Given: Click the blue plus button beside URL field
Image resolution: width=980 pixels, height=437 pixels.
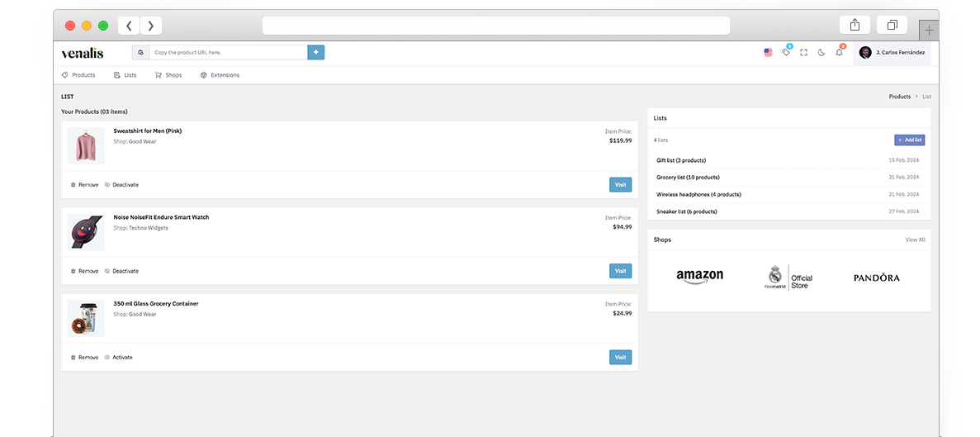Looking at the screenshot, I should point(315,52).
